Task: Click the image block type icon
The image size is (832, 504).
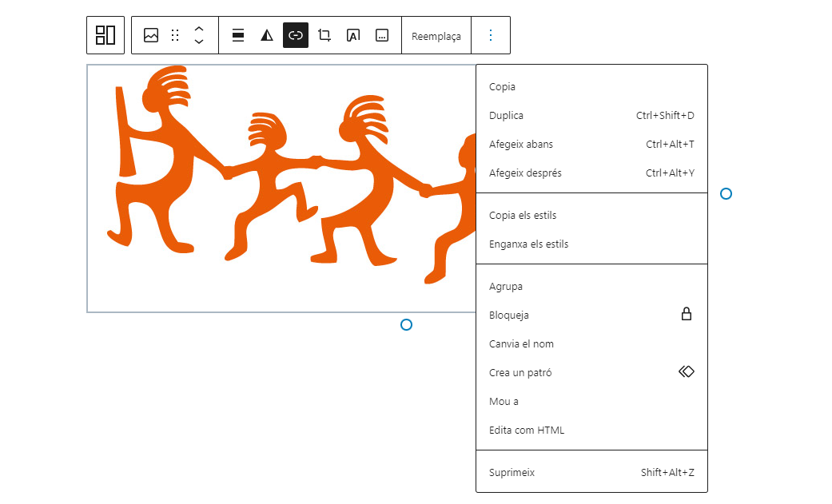Action: tap(151, 35)
